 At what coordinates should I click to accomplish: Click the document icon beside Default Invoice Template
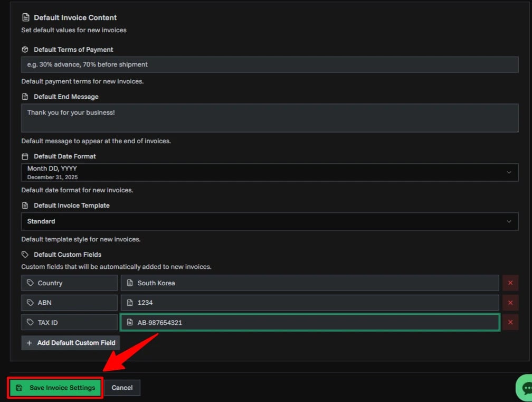25,205
